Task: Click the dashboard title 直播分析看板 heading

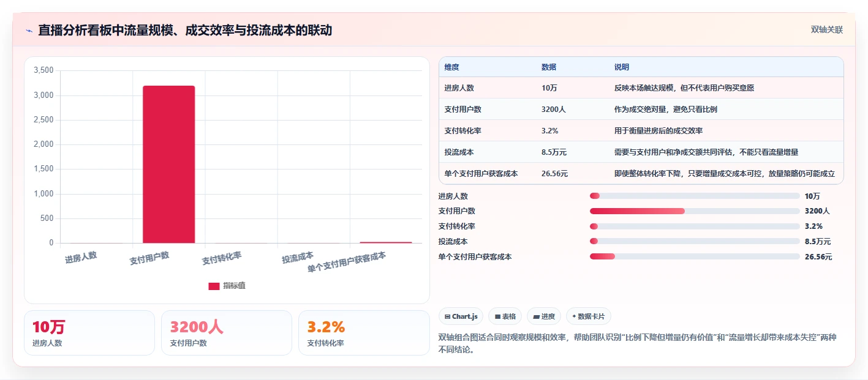Action: click(185, 30)
